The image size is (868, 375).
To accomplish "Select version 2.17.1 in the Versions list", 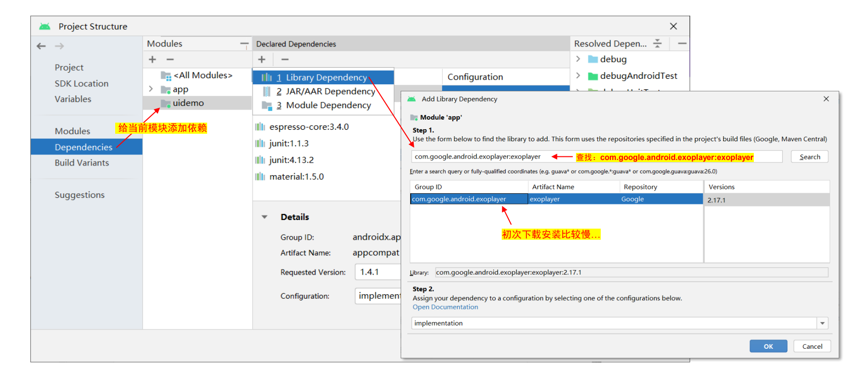I will tap(767, 200).
